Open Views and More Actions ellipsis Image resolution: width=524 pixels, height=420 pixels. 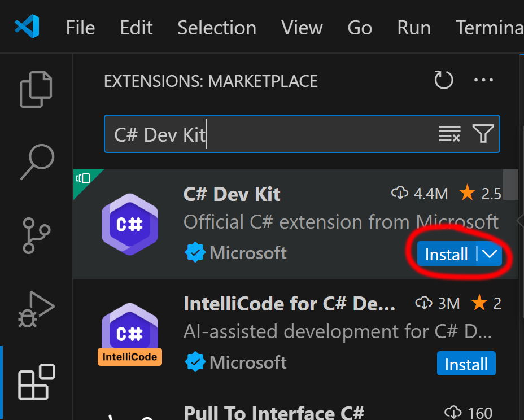point(483,80)
